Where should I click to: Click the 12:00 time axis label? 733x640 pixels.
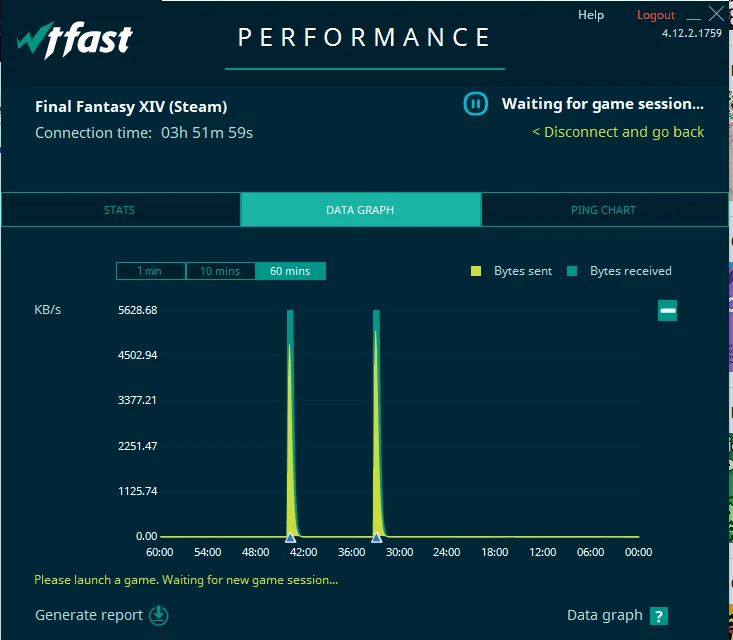(x=543, y=552)
